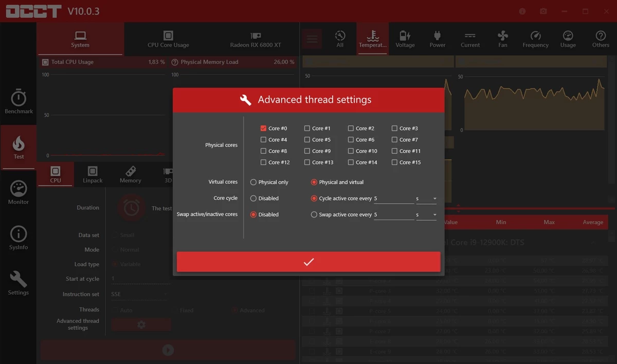Sort sensor table by Average column
Viewport: 617px width, 364px height.
click(x=593, y=222)
